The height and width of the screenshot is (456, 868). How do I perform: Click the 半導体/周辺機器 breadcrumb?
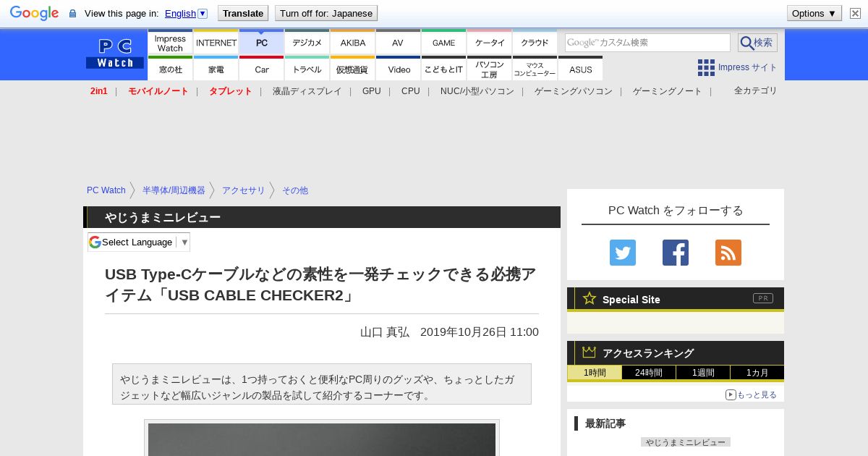[174, 190]
